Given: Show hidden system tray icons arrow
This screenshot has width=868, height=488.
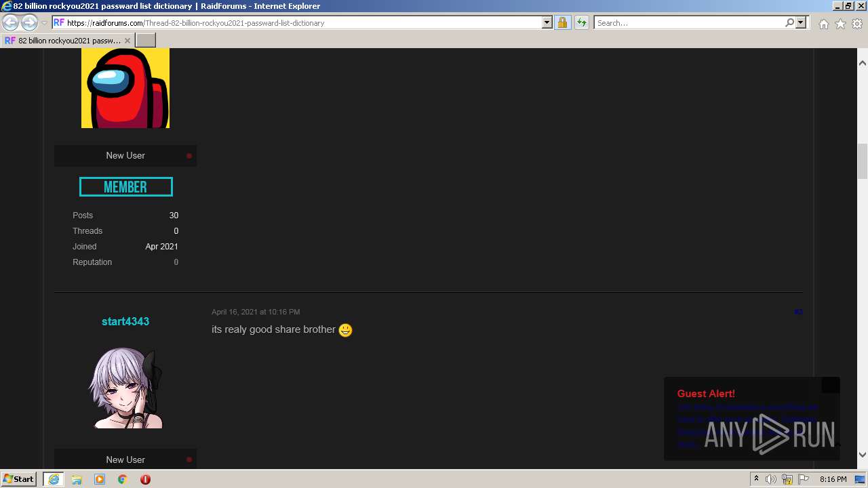Looking at the screenshot, I should pyautogui.click(x=756, y=479).
